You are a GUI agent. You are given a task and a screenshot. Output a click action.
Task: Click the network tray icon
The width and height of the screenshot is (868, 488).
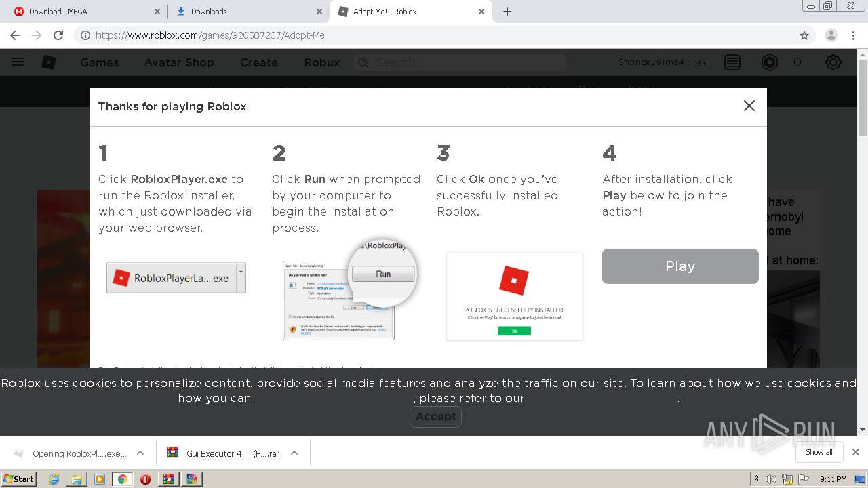[x=787, y=479]
